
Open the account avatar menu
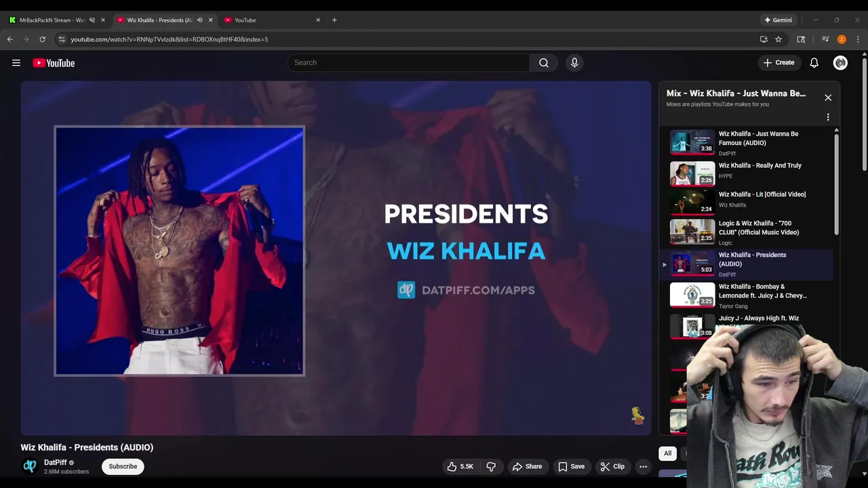pyautogui.click(x=840, y=62)
